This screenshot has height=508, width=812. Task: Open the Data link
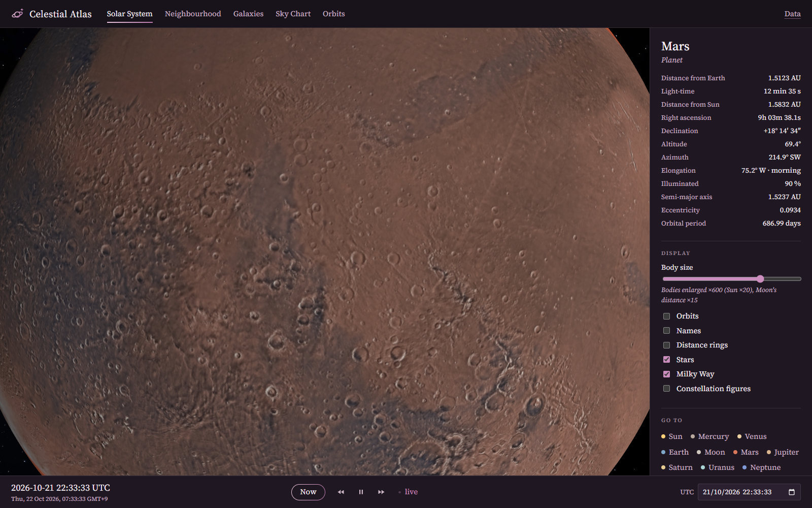click(x=792, y=14)
